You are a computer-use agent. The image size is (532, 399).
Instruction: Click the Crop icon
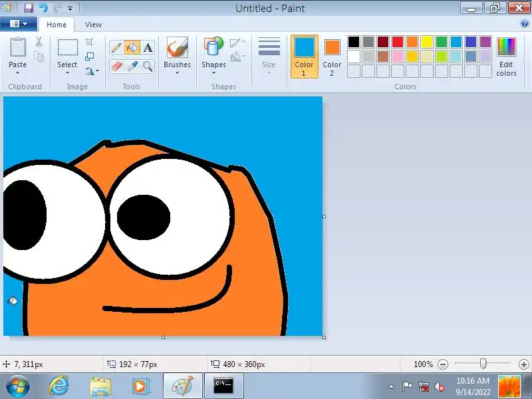(89, 42)
